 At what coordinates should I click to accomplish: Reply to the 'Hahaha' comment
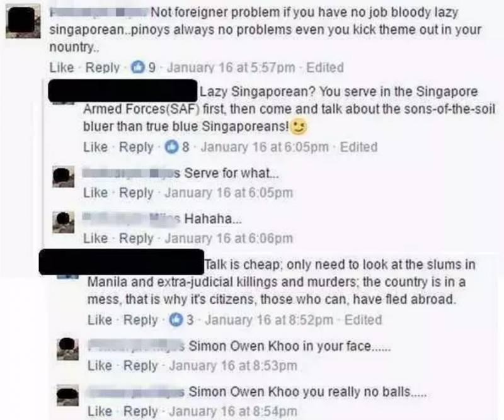pos(136,239)
